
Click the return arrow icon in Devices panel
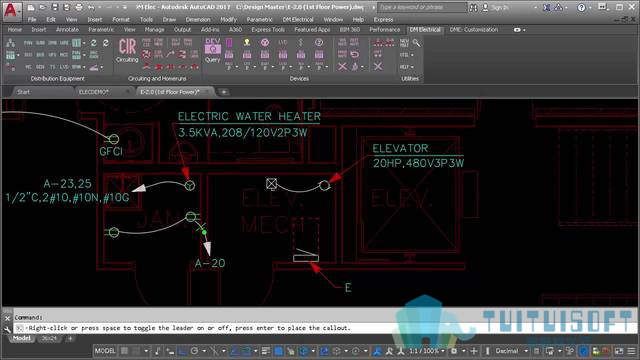click(355, 54)
